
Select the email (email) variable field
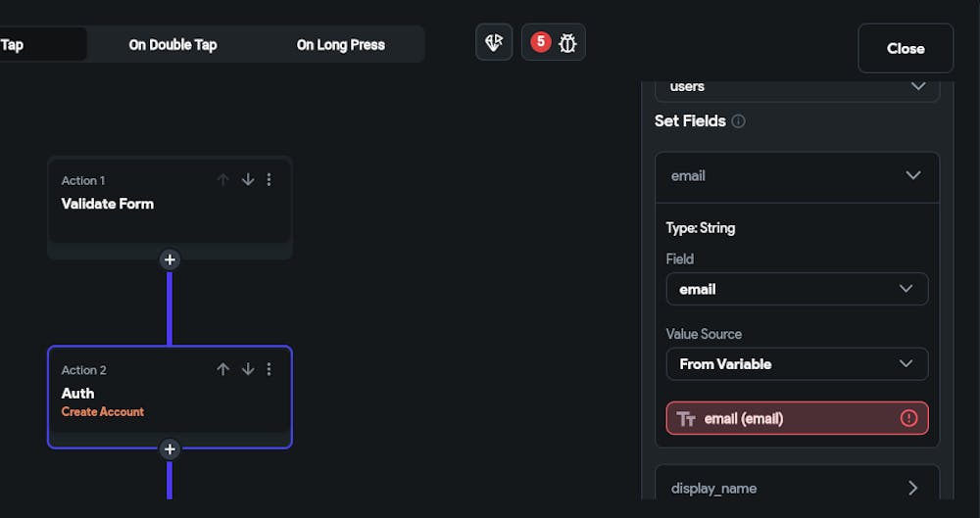(784, 418)
